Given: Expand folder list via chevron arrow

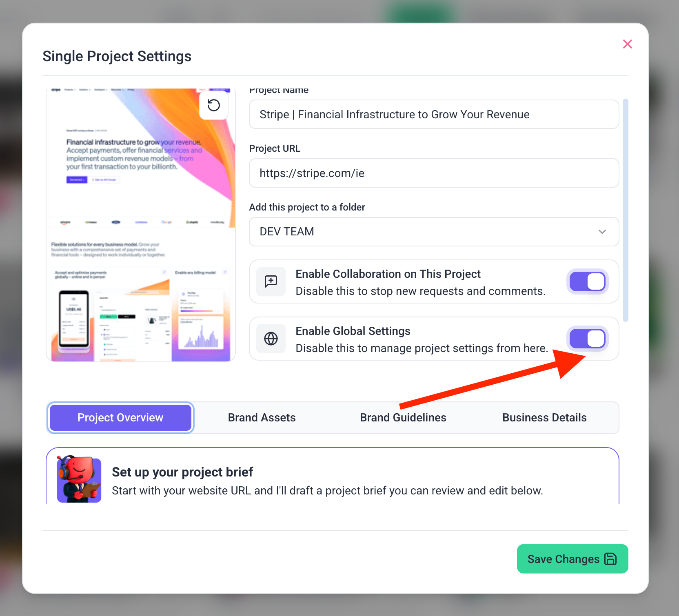Looking at the screenshot, I should pos(602,232).
